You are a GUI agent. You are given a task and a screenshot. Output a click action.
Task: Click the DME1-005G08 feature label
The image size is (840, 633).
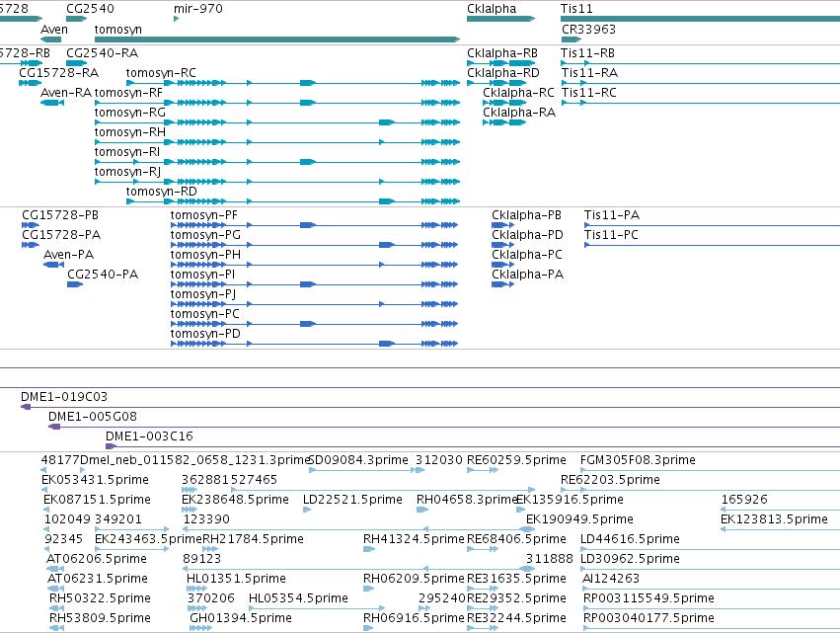pos(93,417)
